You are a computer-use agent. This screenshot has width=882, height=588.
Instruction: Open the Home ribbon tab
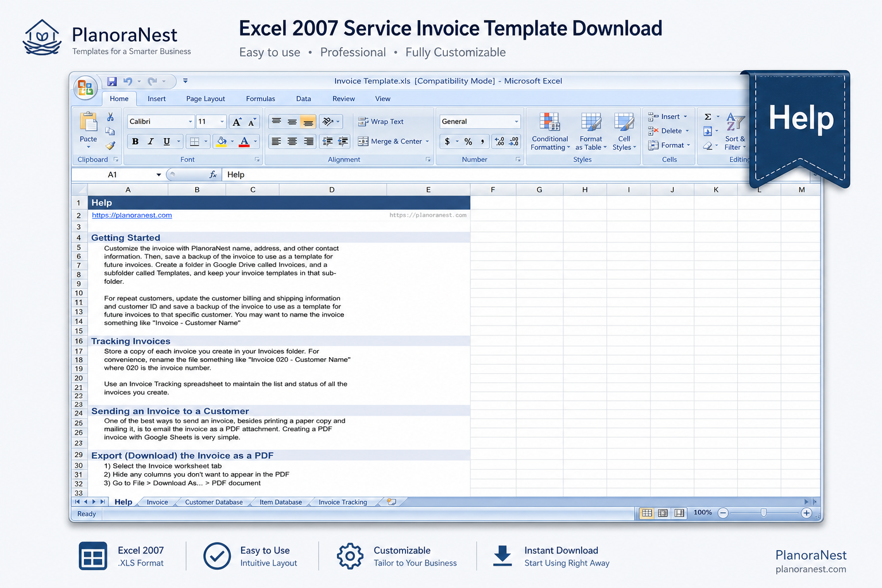[119, 99]
